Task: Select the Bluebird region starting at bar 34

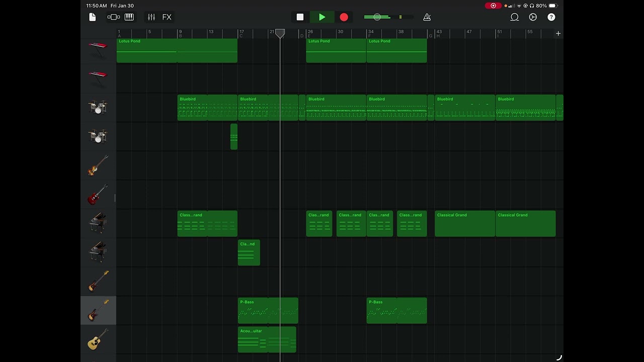Action: (396, 108)
